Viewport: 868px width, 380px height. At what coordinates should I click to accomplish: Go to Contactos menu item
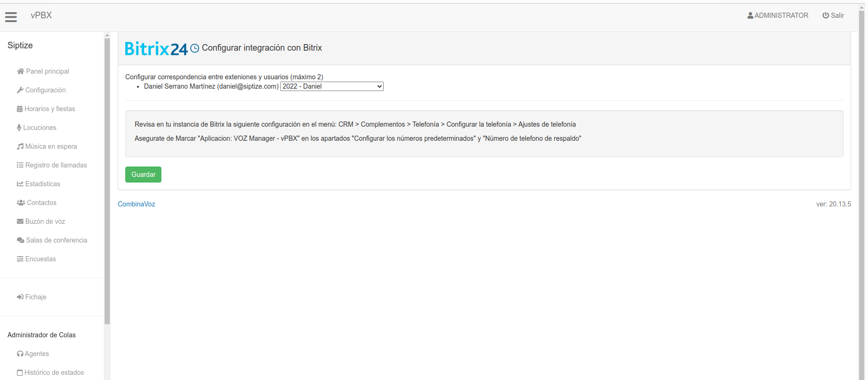(41, 203)
